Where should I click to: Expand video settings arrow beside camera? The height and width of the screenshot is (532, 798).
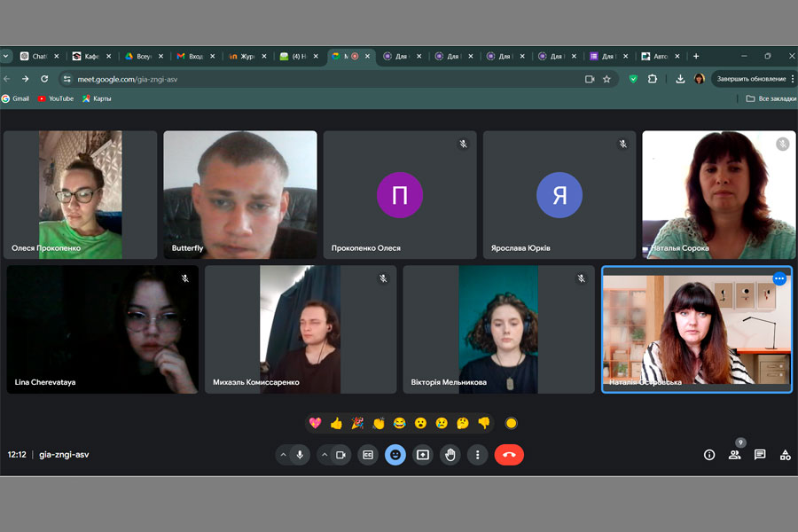[325, 455]
